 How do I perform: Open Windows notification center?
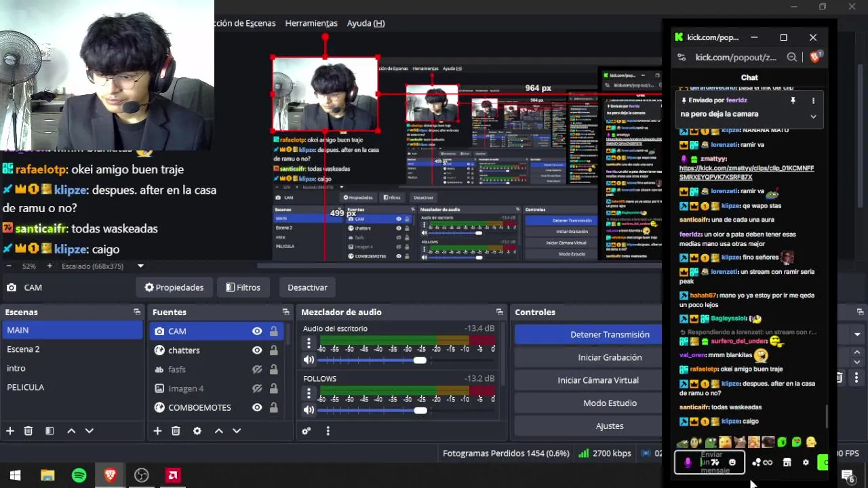[x=848, y=476]
